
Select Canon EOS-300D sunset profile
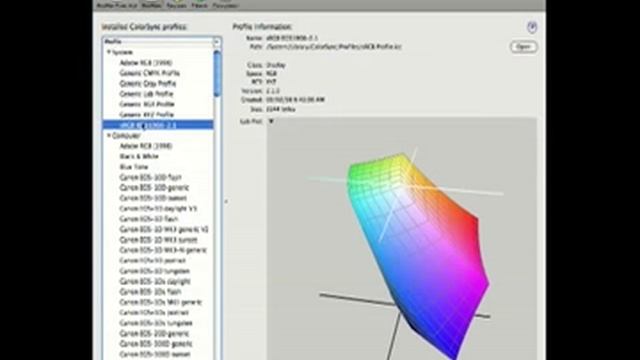coord(155,354)
